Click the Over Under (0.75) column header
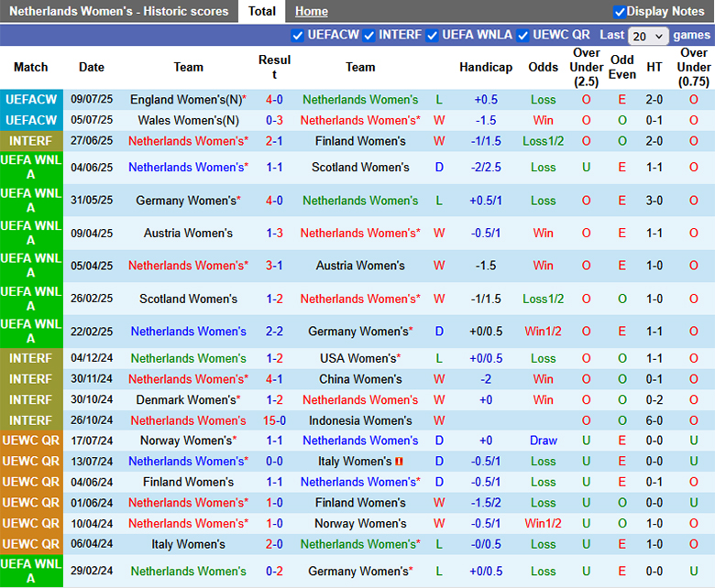Viewport: 715px width, 588px height. tap(694, 68)
